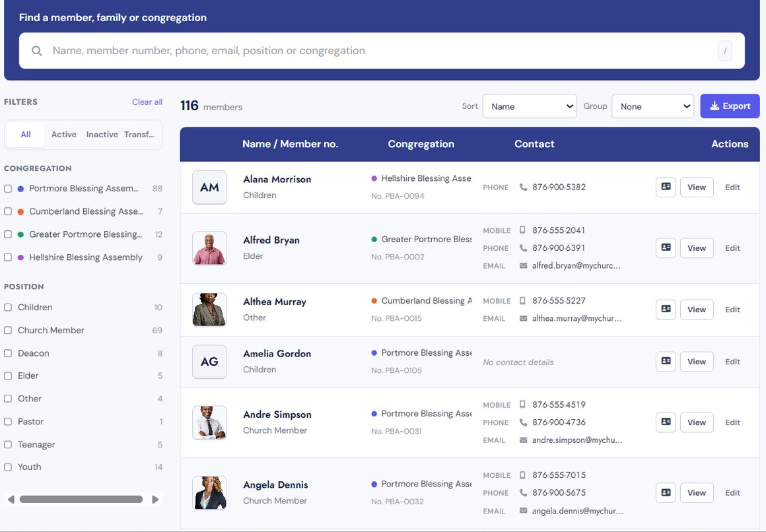The width and height of the screenshot is (766, 532).
Task: Open ID card icon for Angela Dennis
Action: coord(666,493)
